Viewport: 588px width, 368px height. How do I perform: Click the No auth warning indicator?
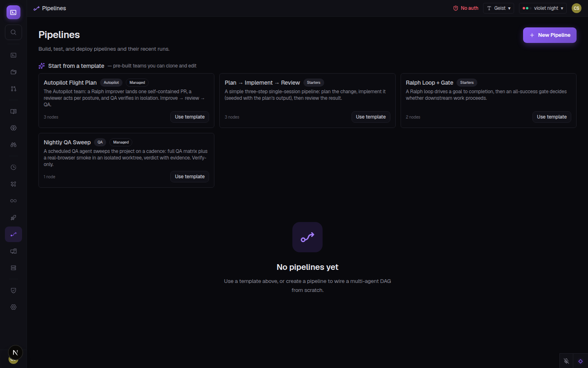[466, 8]
